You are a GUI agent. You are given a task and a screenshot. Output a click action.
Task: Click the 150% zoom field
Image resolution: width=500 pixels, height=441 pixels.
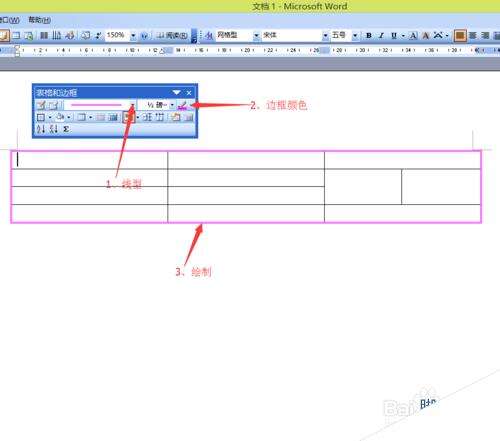117,35
